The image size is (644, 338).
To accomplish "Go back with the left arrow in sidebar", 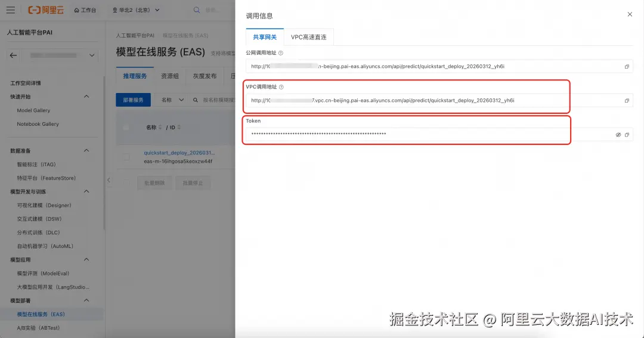I will point(14,55).
